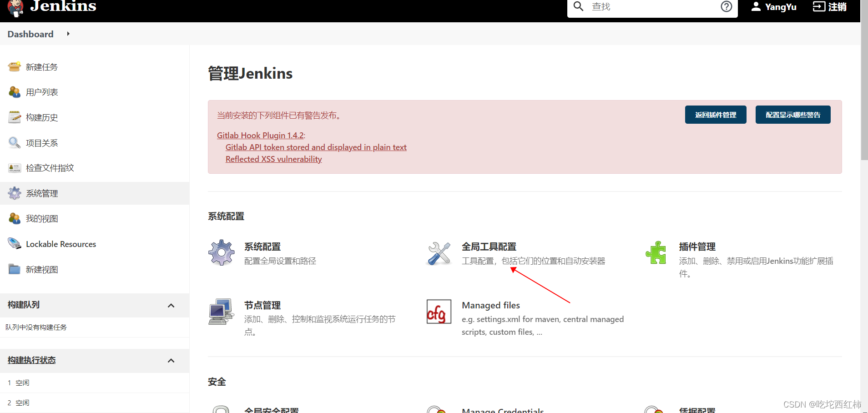Open 构建历史 in sidebar
868x413 pixels.
pyautogui.click(x=42, y=117)
